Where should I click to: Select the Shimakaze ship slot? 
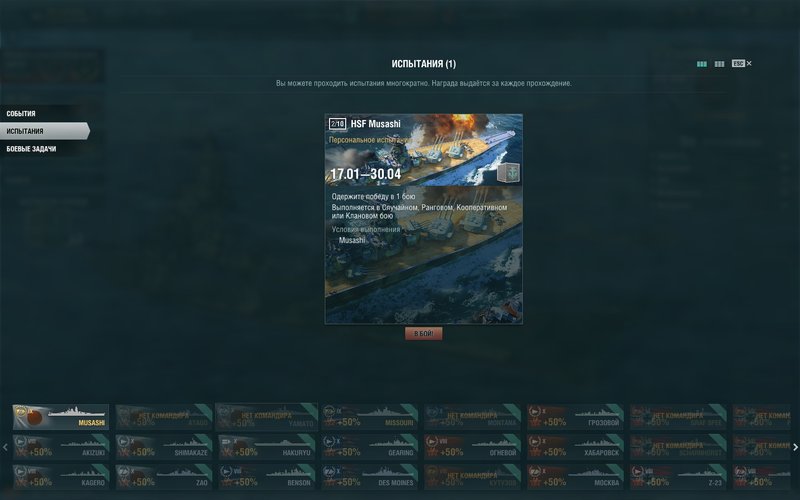164,447
